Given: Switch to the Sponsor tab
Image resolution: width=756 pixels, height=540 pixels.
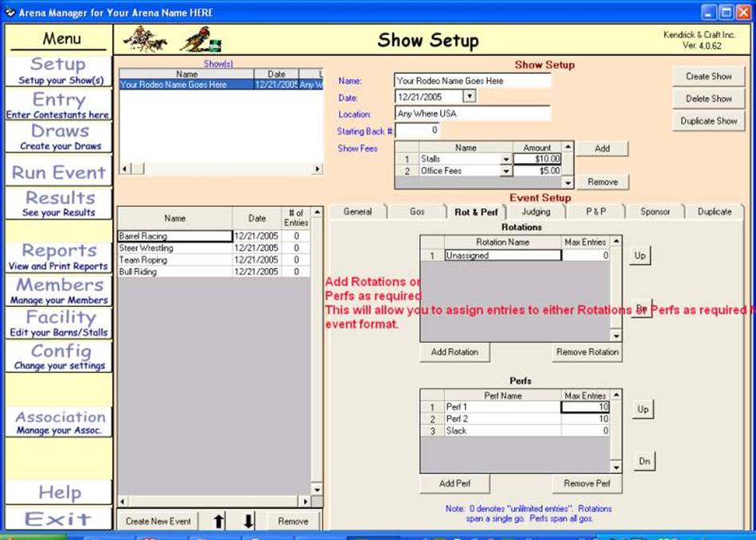Looking at the screenshot, I should coord(655,212).
